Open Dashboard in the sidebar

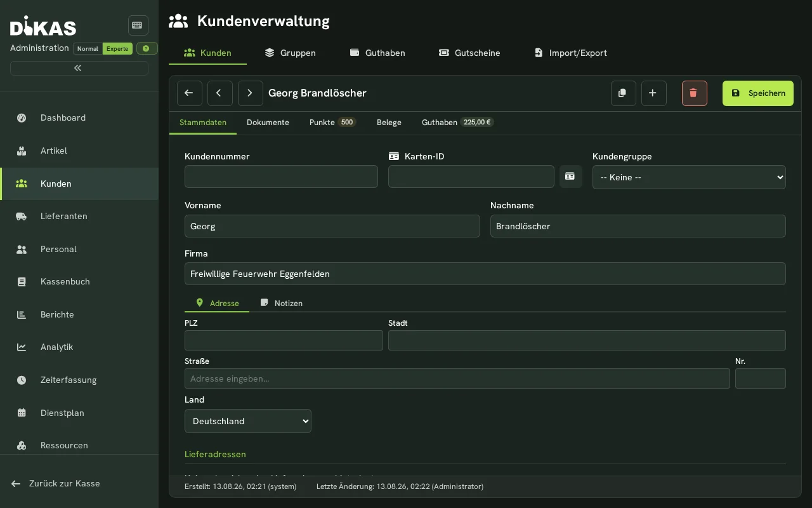point(79,117)
